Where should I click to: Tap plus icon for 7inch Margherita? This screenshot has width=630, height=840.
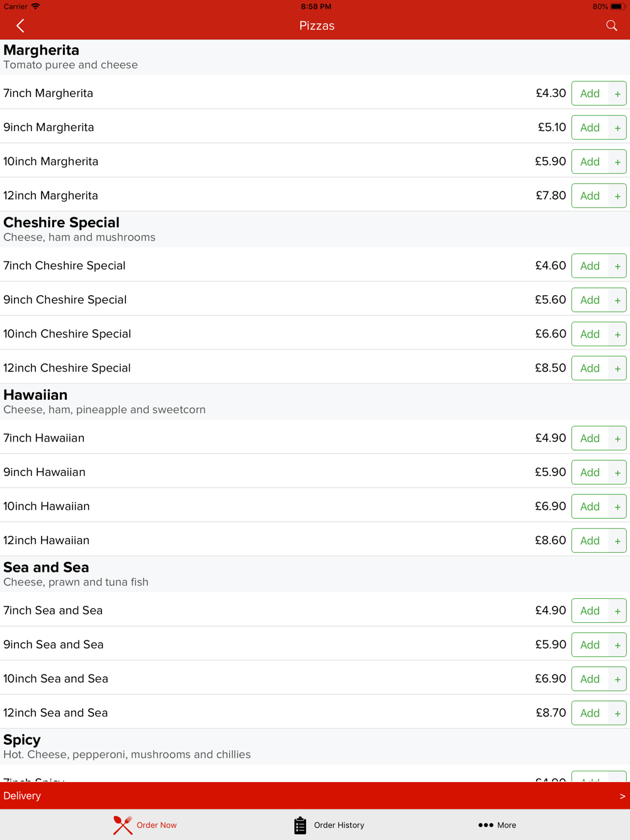pyautogui.click(x=617, y=94)
